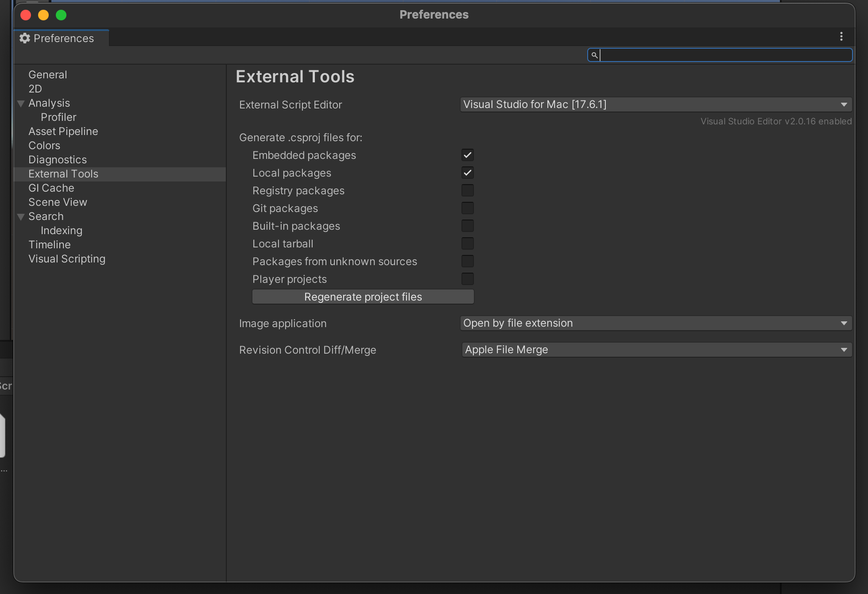
Task: Click the gear icon on Preferences tab
Action: (25, 39)
